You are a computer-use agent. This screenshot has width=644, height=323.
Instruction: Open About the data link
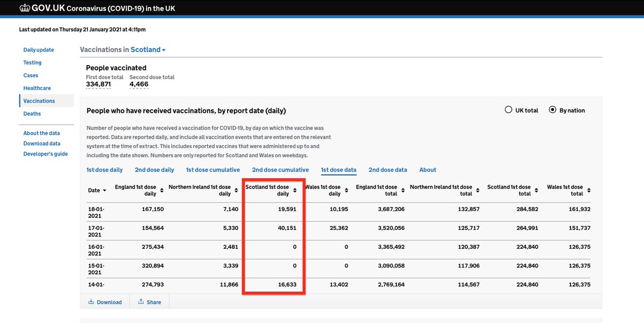point(41,133)
